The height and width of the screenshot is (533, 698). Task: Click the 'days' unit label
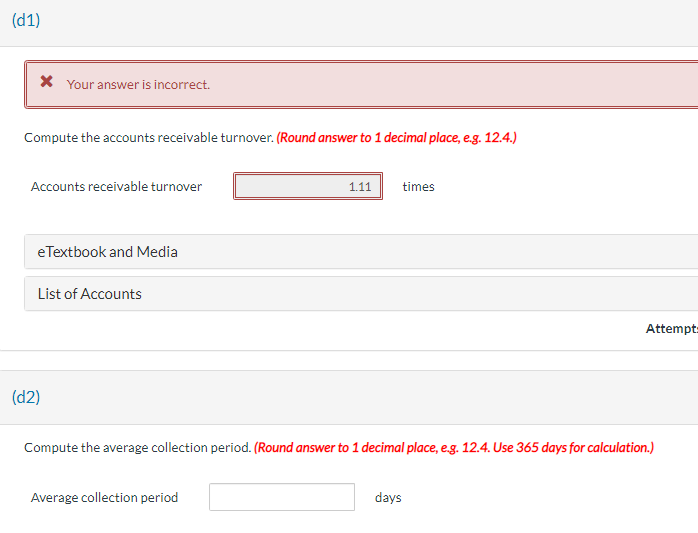point(388,497)
